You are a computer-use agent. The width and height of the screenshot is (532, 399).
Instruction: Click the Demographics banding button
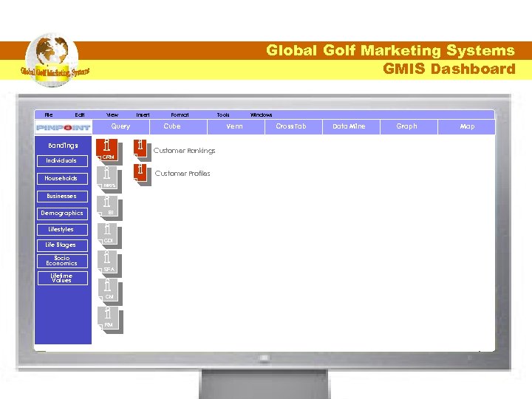click(x=62, y=214)
